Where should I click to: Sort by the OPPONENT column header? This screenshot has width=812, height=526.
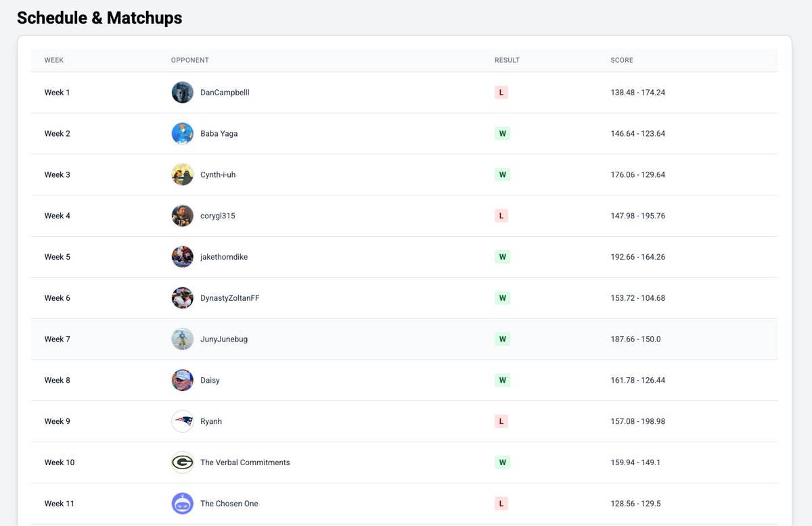tap(189, 60)
